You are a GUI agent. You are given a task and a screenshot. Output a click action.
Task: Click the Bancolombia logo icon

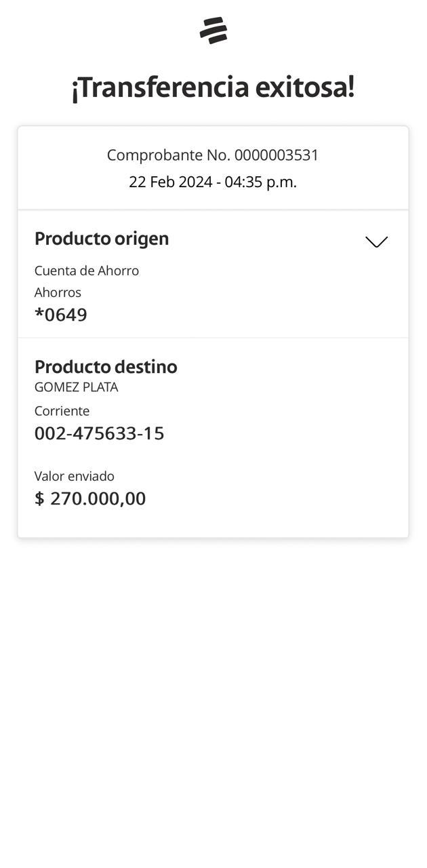tap(213, 31)
